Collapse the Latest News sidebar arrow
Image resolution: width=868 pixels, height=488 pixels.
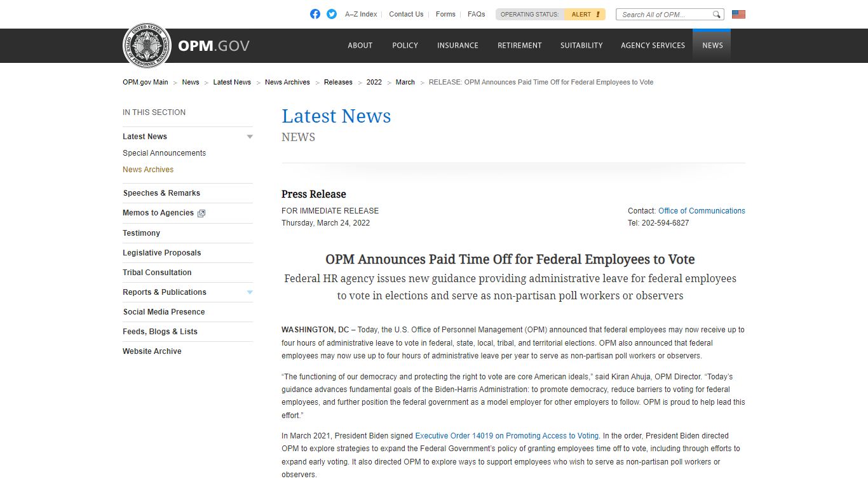click(x=250, y=137)
